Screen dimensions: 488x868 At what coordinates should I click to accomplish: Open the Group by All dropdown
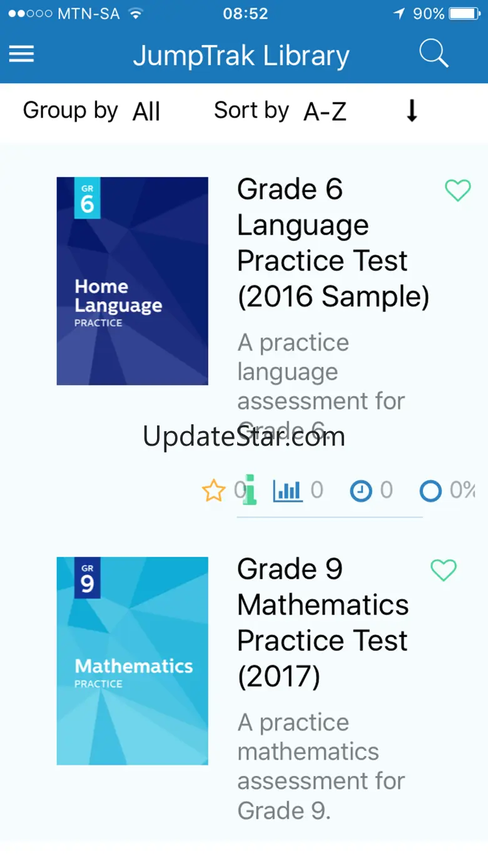pos(146,111)
